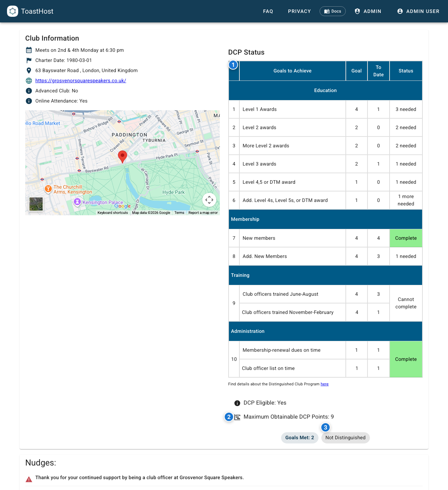Click the Docs button in the top bar
Viewport: 448px width, 490px height.
pyautogui.click(x=332, y=11)
